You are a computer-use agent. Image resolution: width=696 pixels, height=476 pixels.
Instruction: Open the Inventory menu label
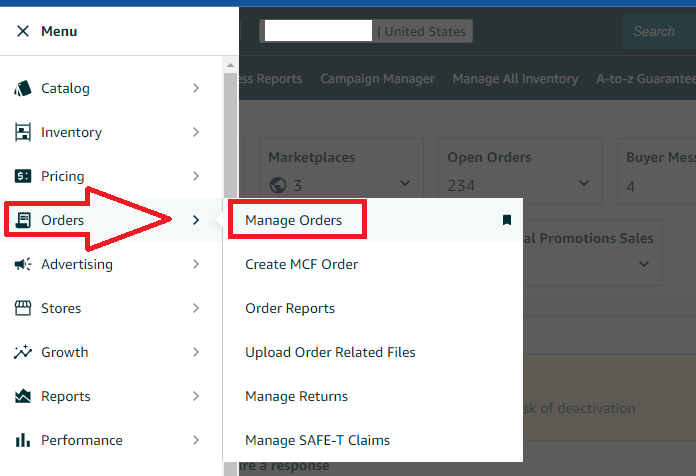coord(71,132)
